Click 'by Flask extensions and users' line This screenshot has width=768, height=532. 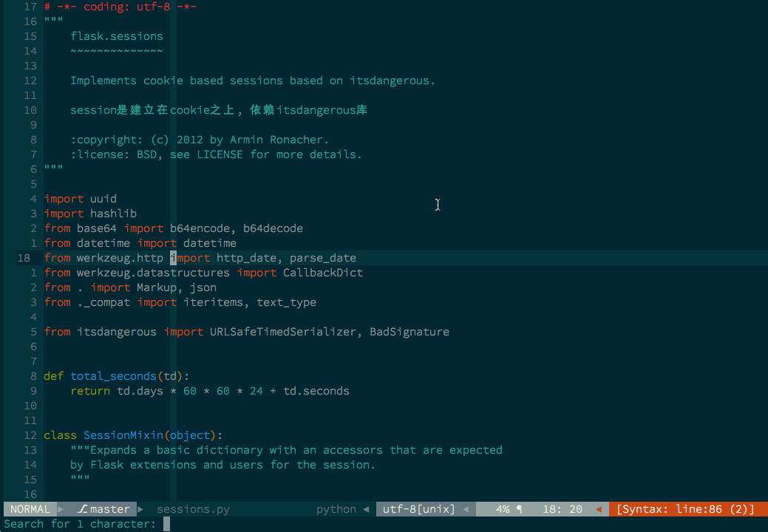click(x=222, y=465)
